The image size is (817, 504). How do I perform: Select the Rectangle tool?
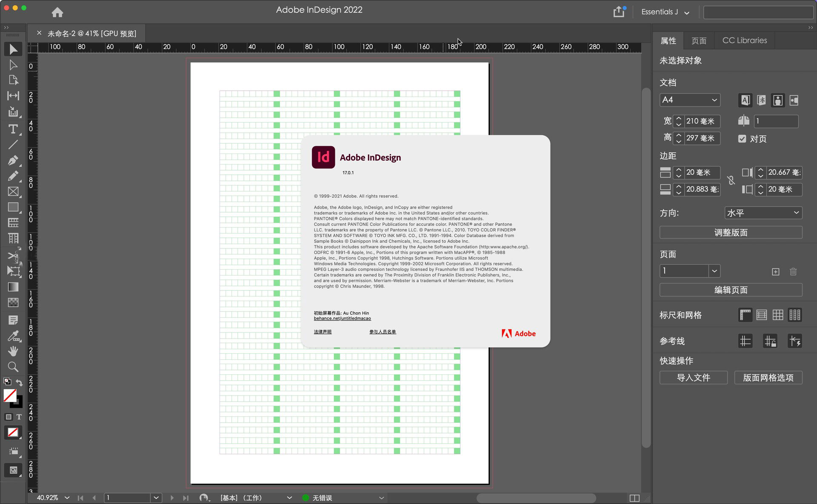(x=13, y=207)
